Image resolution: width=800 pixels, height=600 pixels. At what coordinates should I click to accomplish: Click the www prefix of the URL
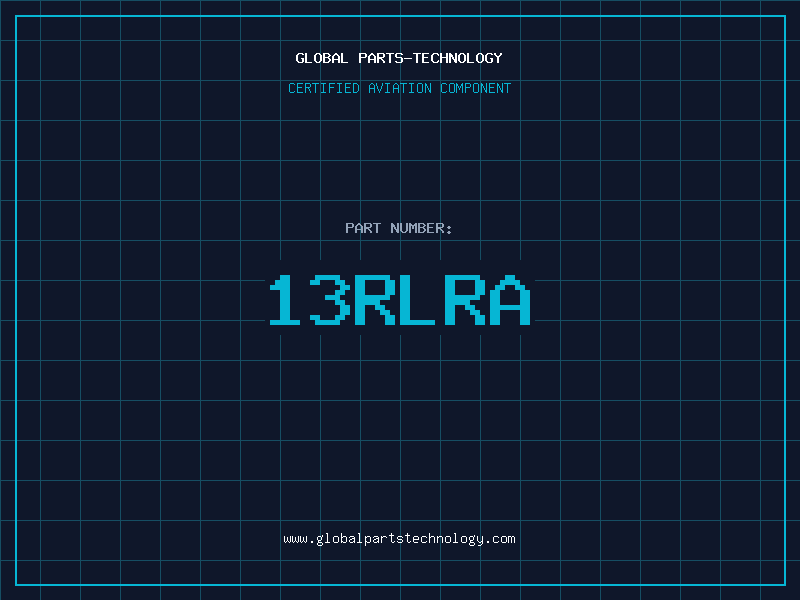[x=295, y=538]
